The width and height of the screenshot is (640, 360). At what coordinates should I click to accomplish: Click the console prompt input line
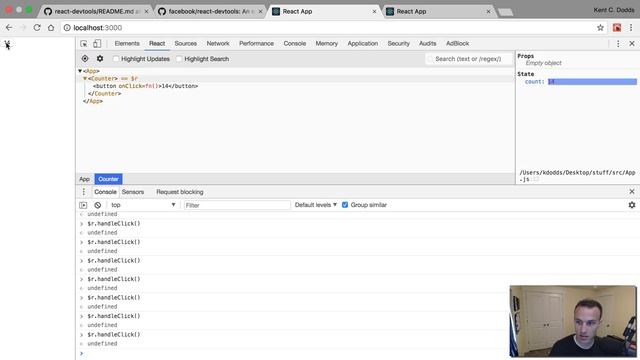(x=359, y=353)
